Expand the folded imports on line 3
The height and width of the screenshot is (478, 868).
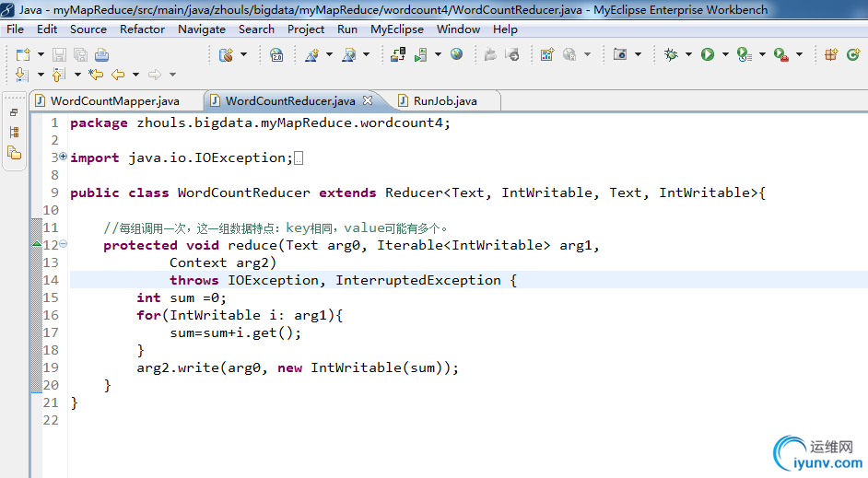click(63, 157)
